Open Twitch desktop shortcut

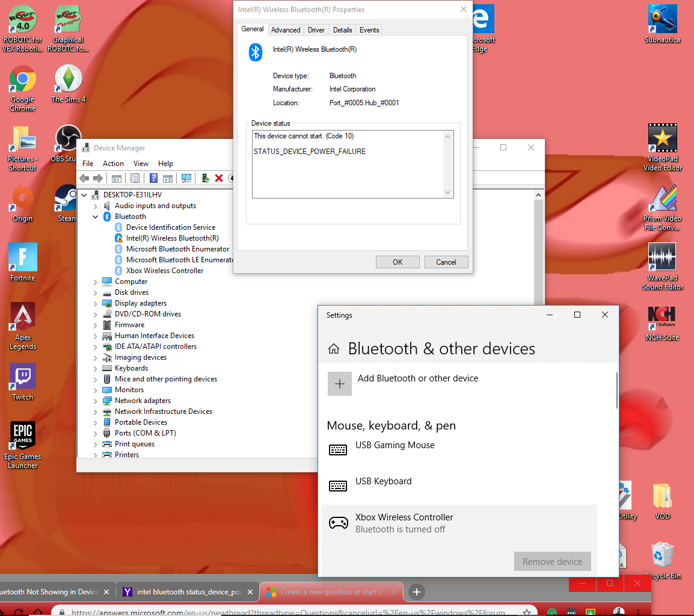(23, 382)
